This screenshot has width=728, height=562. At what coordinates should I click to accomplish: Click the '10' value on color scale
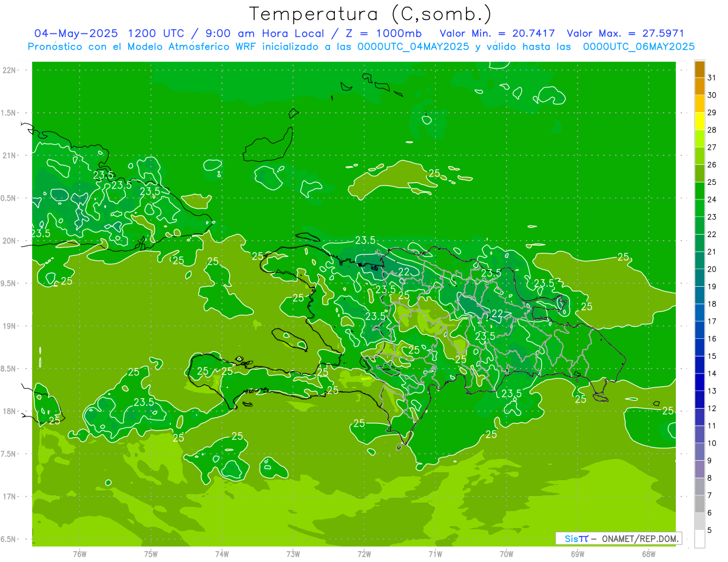click(x=712, y=443)
